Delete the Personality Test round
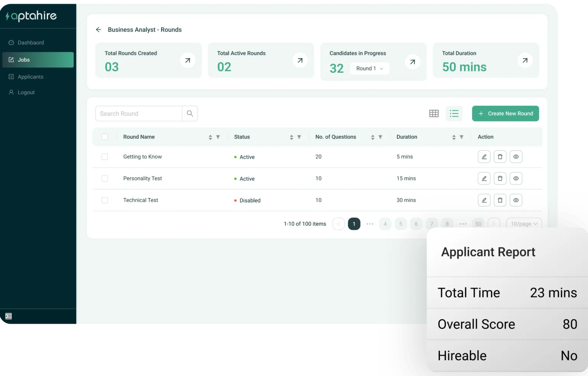 (500, 179)
